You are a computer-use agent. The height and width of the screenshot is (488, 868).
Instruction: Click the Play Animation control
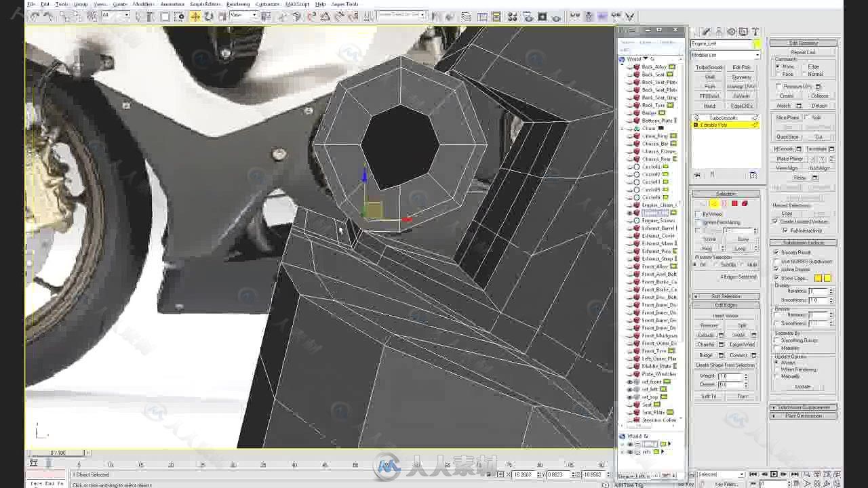[774, 474]
